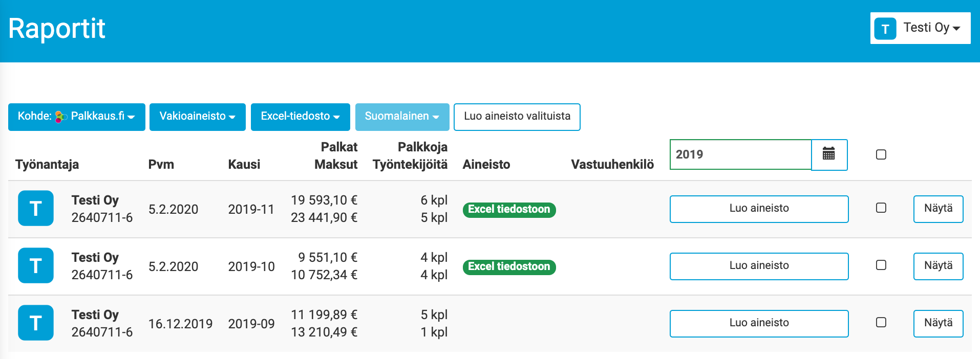The height and width of the screenshot is (359, 980).
Task: Click Testi Oy avatar in 2019-09 row
Action: coord(36,323)
